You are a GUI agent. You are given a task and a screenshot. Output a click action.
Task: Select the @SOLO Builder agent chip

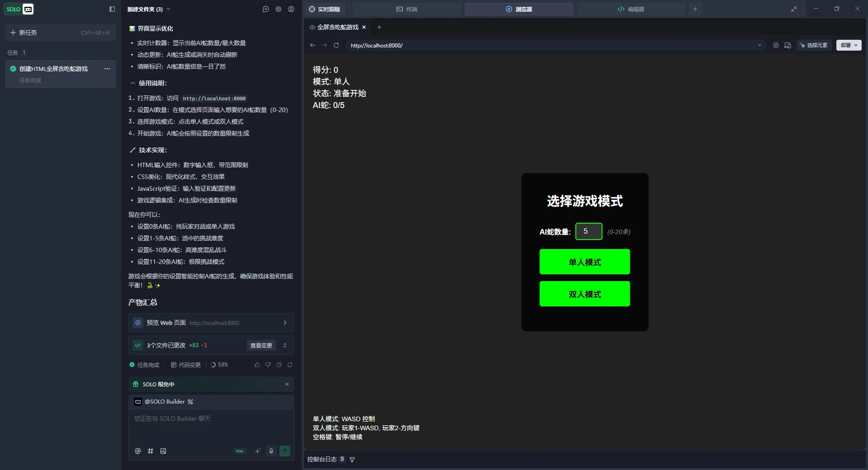[x=160, y=401]
